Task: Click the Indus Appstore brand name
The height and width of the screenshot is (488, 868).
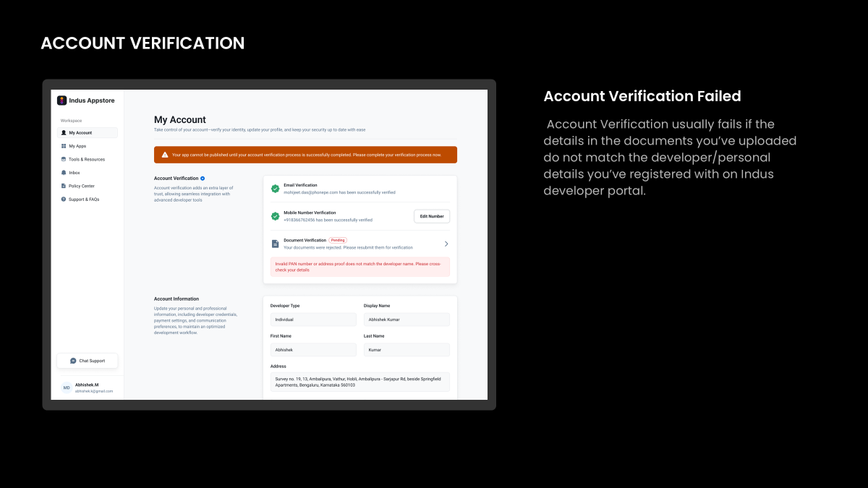Action: [92, 100]
